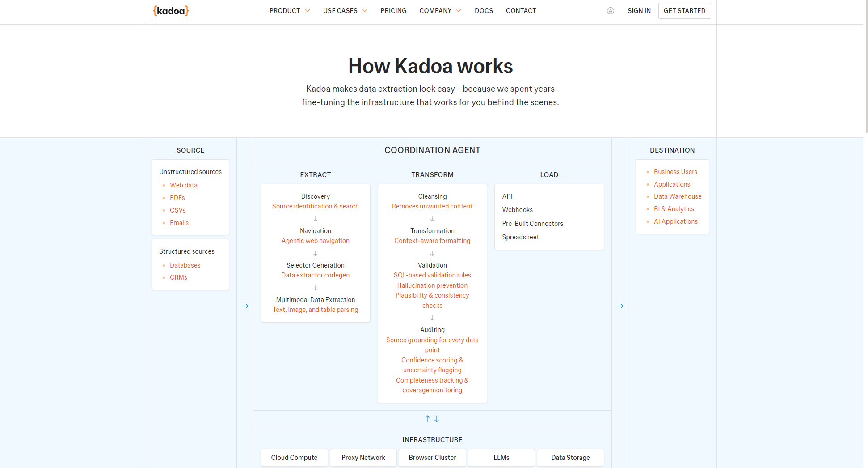Screen dimensions: 868x468
Task: Click the Kadoa logo
Action: pos(171,10)
